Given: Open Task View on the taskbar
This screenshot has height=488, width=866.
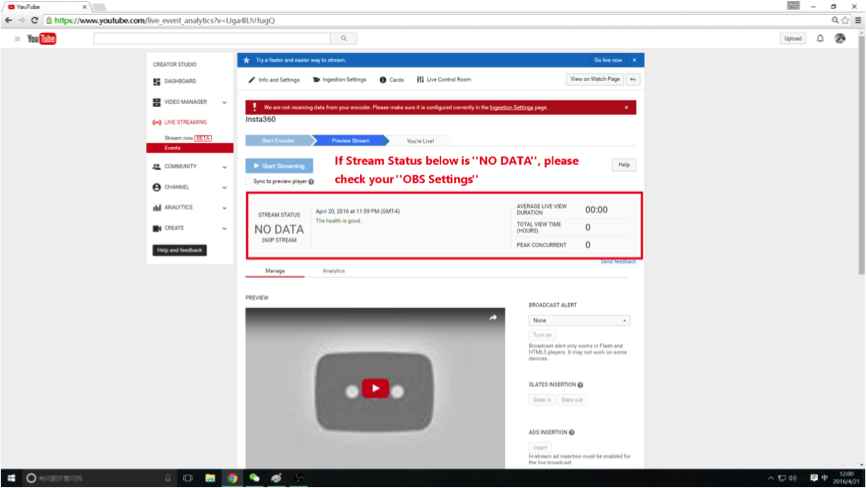Looking at the screenshot, I should [x=188, y=478].
